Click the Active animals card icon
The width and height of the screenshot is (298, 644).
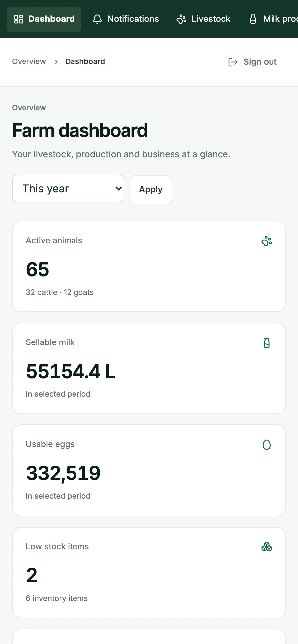[267, 241]
